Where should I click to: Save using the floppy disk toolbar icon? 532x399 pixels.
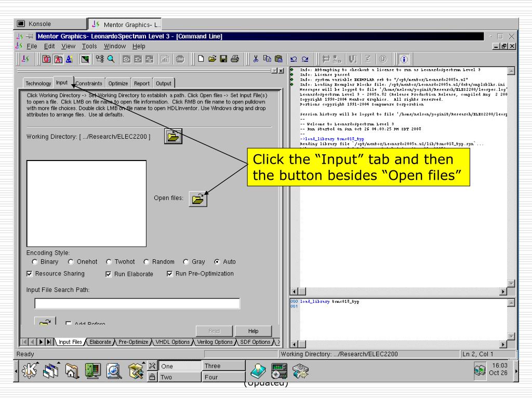click(x=223, y=59)
